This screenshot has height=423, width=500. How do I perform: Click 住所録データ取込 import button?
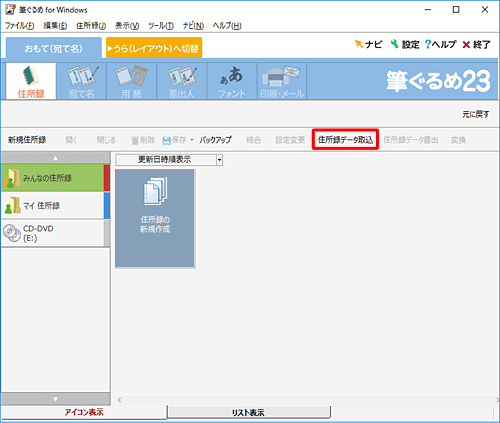pos(345,140)
